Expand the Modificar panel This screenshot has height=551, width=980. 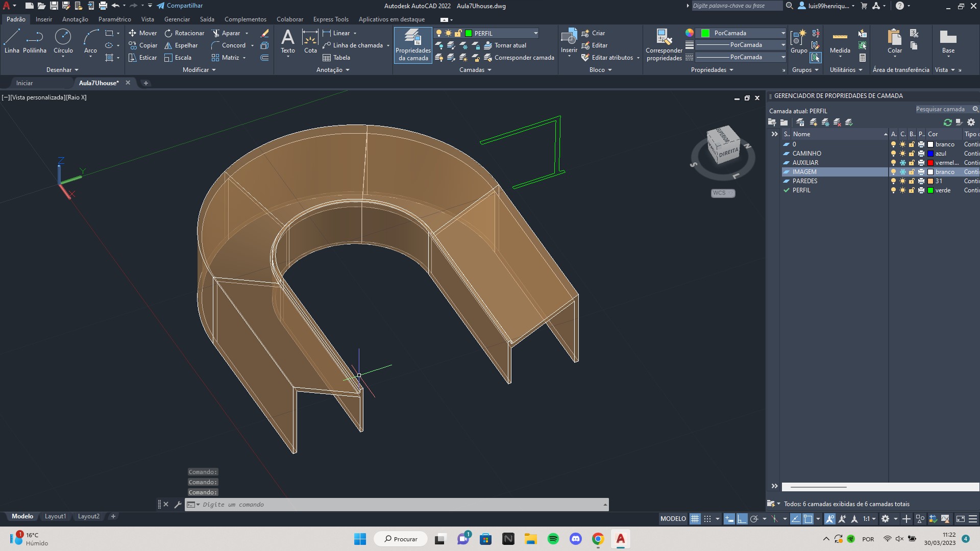(199, 70)
